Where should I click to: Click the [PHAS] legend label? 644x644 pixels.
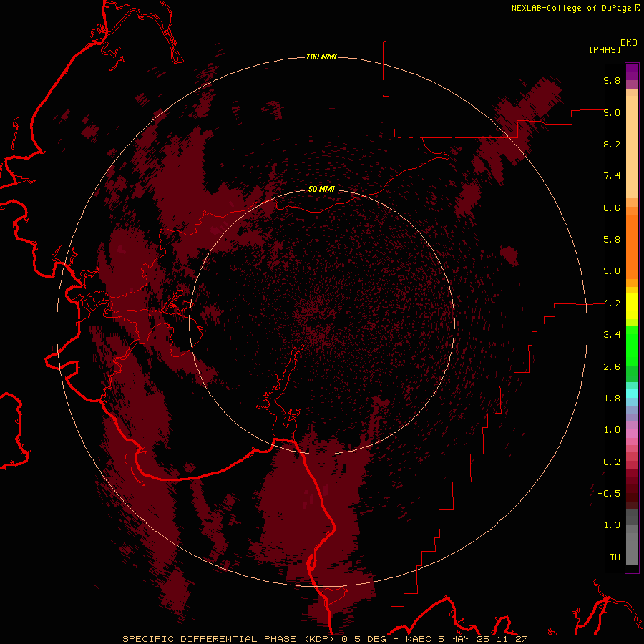[605, 49]
